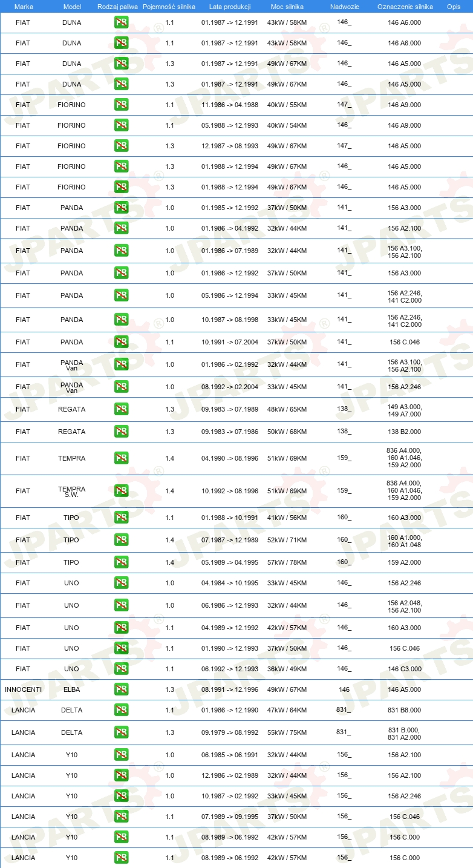Click engine code 146 C3.000
The image size is (473, 868).
click(x=405, y=669)
